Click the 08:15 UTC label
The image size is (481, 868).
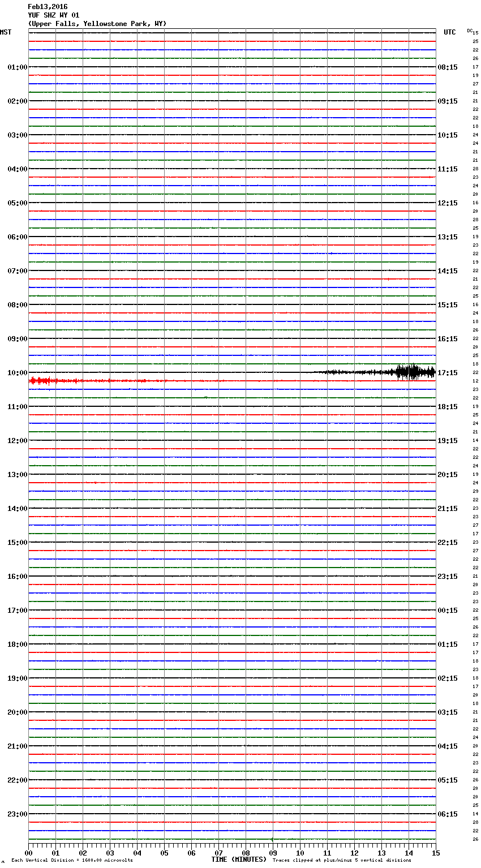tap(448, 67)
